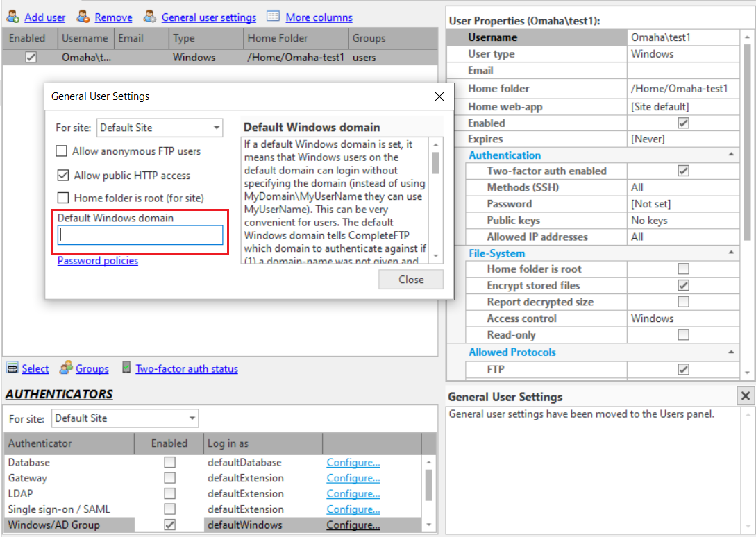Enable Allow anonymous FTP users

coord(62,151)
